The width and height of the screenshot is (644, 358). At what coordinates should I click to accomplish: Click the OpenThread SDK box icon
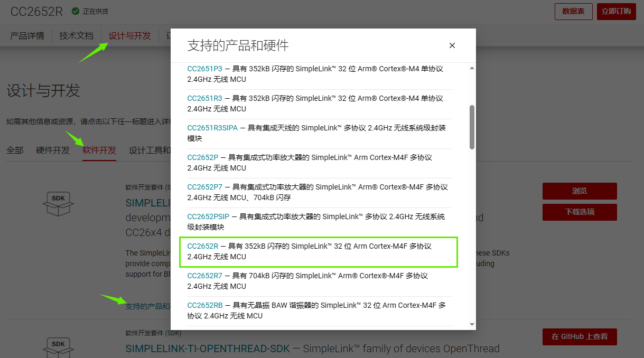click(58, 347)
